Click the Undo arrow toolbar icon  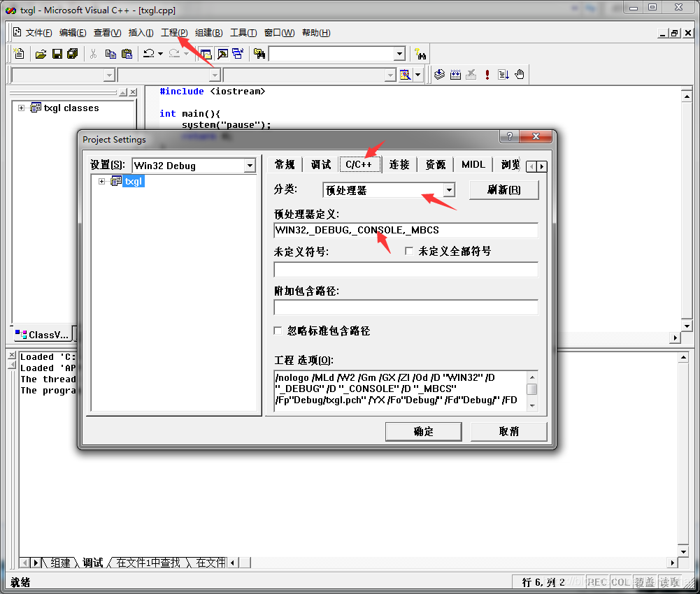(x=149, y=54)
